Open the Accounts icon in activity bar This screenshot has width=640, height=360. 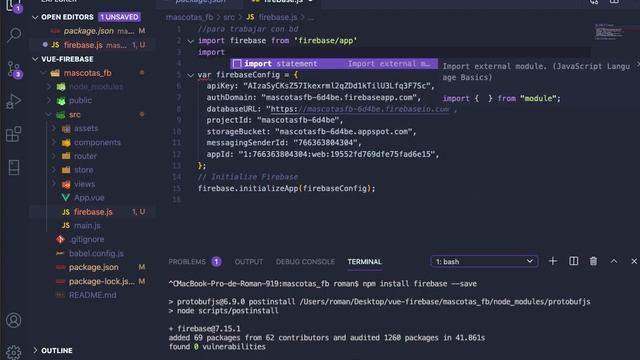pos(13,320)
